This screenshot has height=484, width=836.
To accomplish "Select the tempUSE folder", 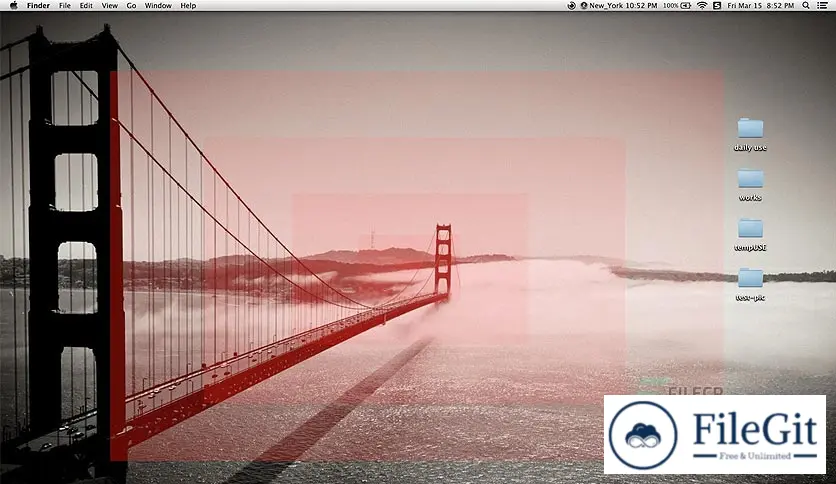I will pyautogui.click(x=750, y=235).
